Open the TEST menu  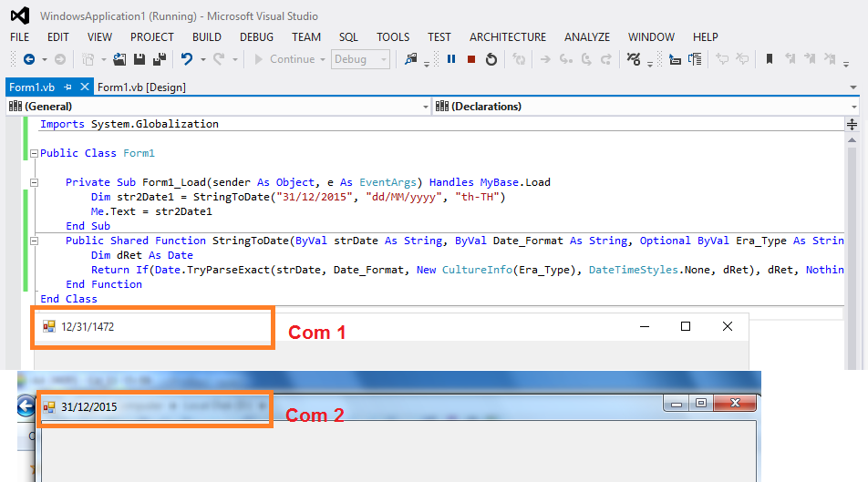[439, 37]
